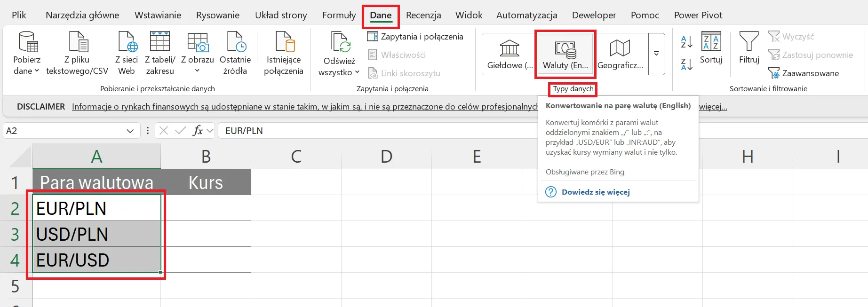Open Ostatnie źródła recent sources
The width and height of the screenshot is (868, 307).
pyautogui.click(x=235, y=42)
